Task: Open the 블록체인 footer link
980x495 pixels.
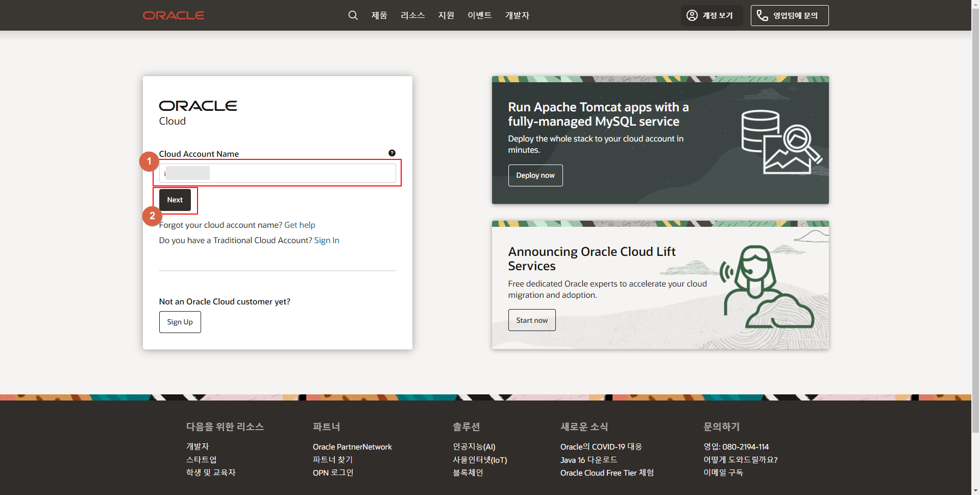Action: (x=468, y=473)
